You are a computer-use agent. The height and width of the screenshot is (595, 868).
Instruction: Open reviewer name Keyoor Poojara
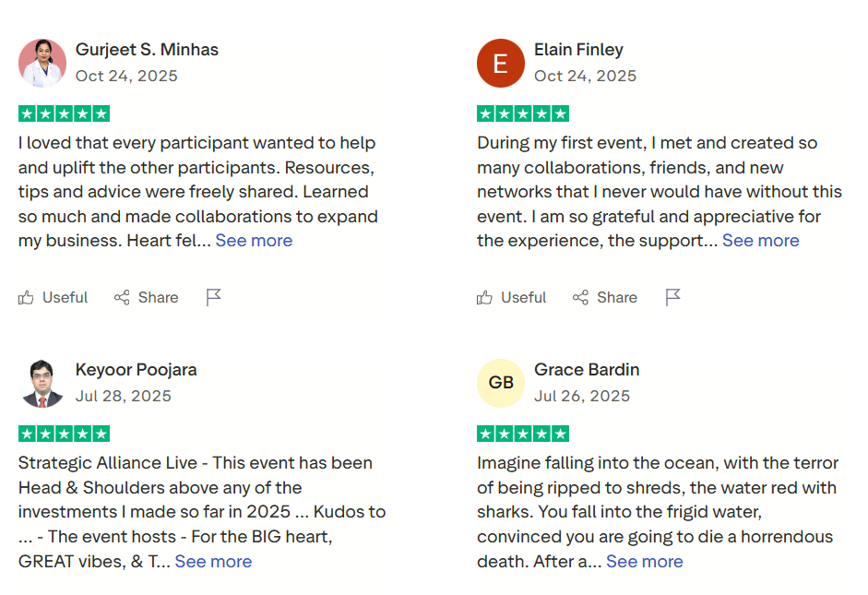pyautogui.click(x=137, y=370)
